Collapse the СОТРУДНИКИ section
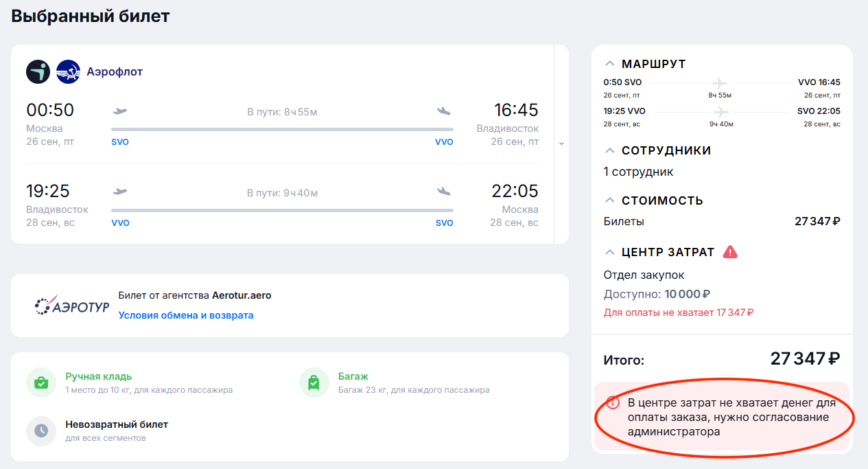Image resolution: width=868 pixels, height=469 pixels. coord(609,150)
